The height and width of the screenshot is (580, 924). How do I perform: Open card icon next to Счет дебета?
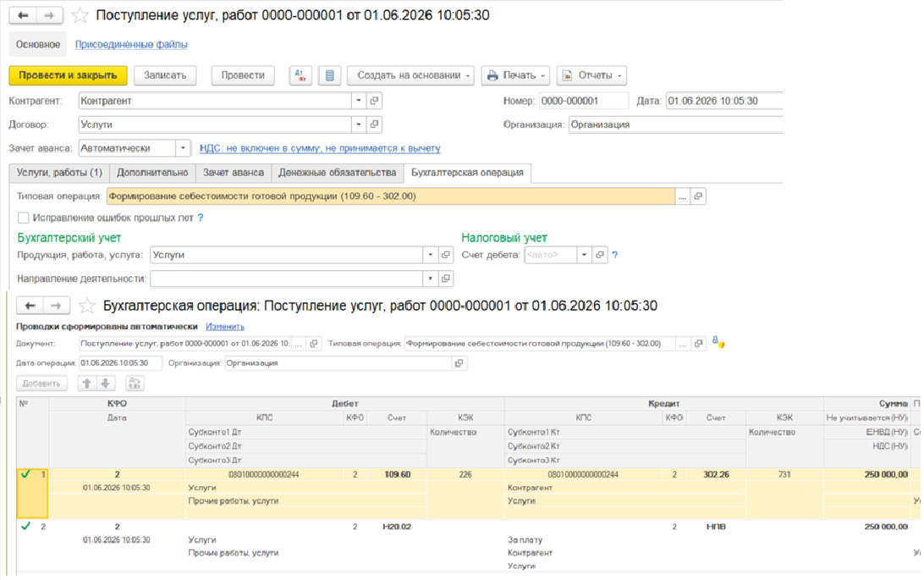tap(599, 255)
